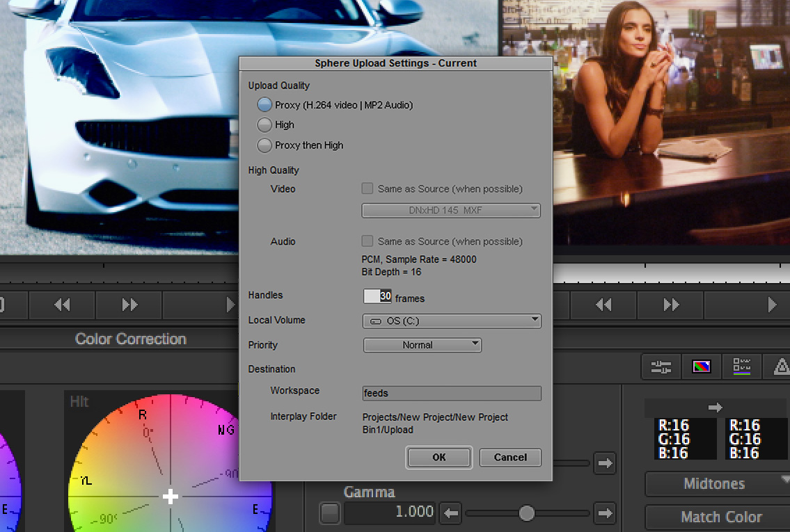
Task: Click the Workspace feeds text field
Action: [452, 393]
